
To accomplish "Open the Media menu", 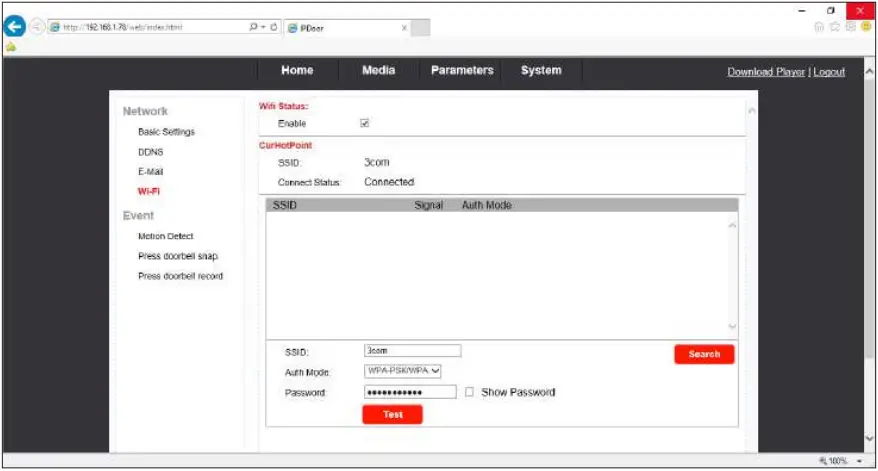I will (379, 70).
